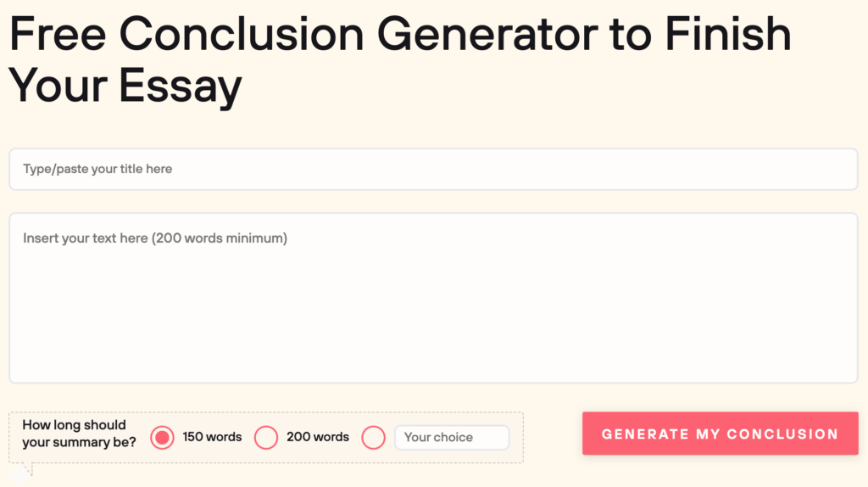The width and height of the screenshot is (868, 487).
Task: Choose the 200 words radio button
Action: point(266,438)
